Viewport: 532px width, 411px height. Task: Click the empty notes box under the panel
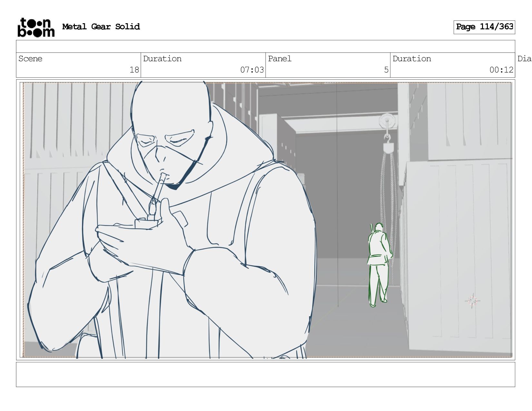tap(265, 374)
